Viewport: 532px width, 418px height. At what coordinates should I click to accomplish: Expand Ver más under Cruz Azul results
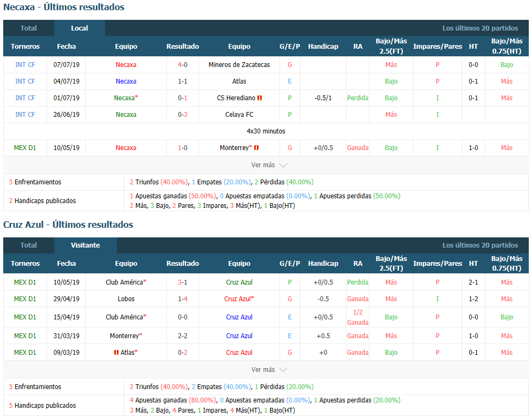[269, 370]
